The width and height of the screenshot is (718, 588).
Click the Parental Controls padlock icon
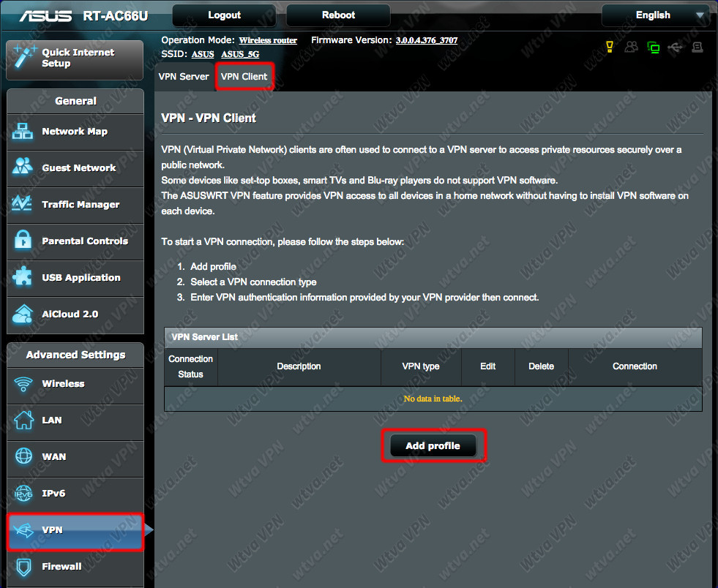tap(23, 240)
